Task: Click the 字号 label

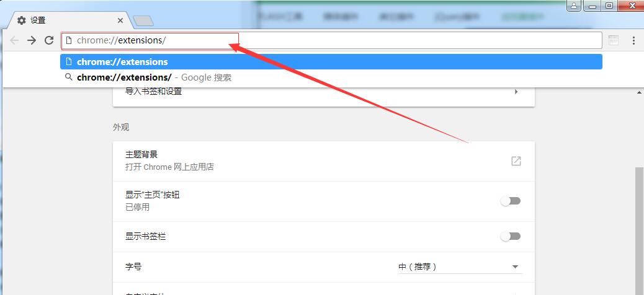Action: (133, 266)
